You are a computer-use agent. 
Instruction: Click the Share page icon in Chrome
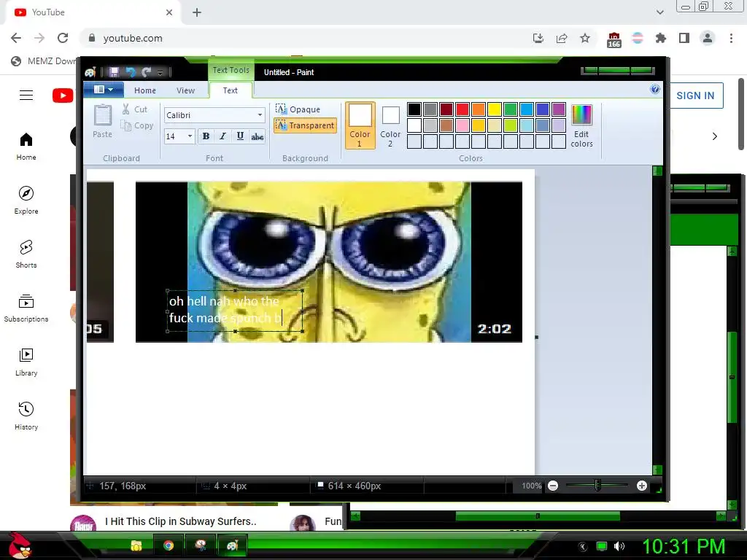[562, 38]
